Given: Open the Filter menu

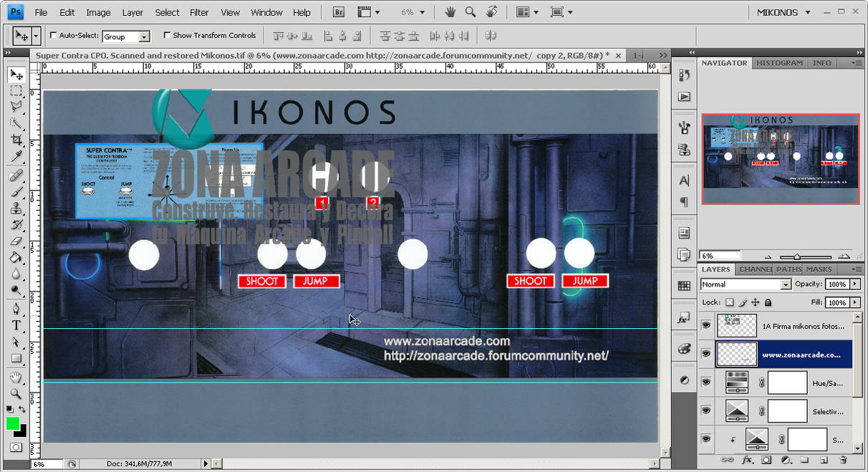Looking at the screenshot, I should point(199,12).
